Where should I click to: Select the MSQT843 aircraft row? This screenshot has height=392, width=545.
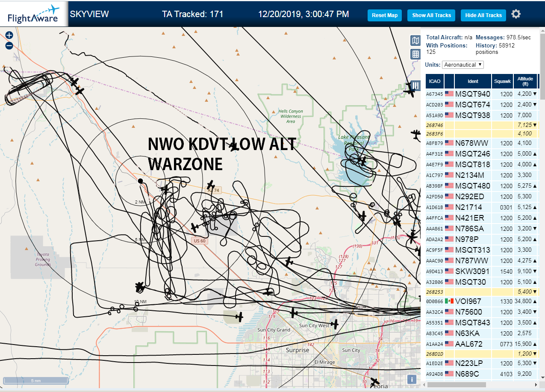482,323
